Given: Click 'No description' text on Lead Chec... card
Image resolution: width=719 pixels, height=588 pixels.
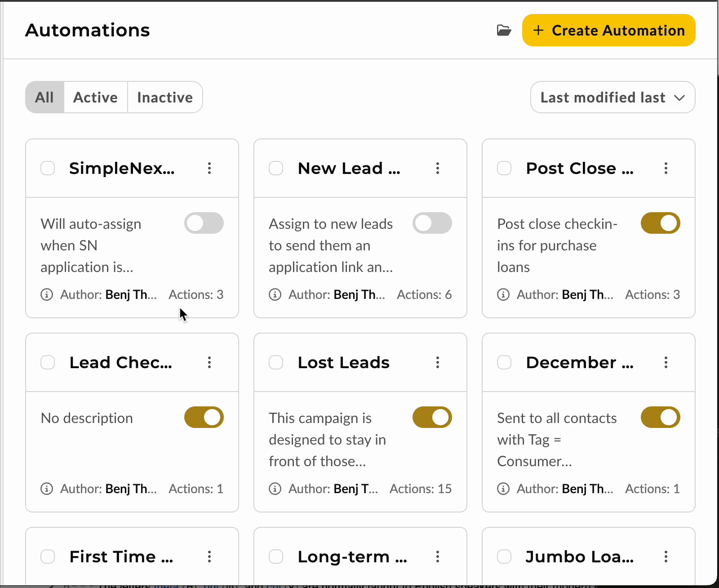Looking at the screenshot, I should (x=87, y=418).
